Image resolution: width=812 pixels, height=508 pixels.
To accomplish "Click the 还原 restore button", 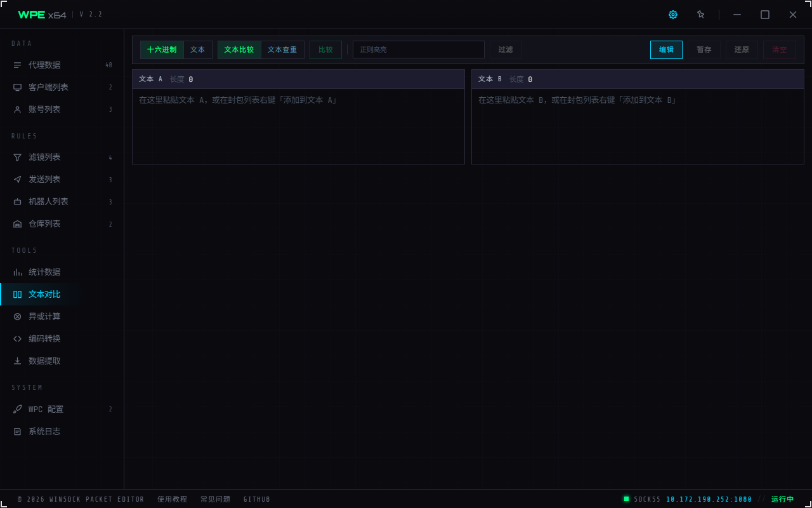I will (x=742, y=50).
